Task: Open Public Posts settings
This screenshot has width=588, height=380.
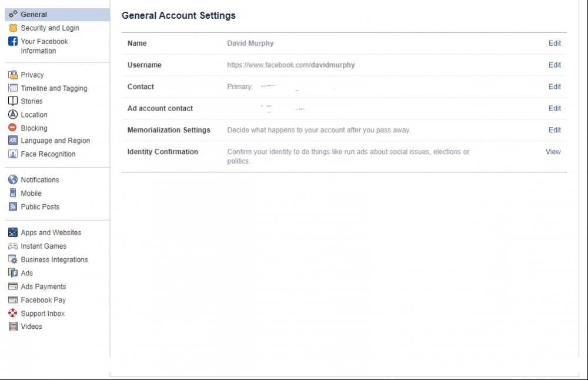Action: (x=40, y=206)
